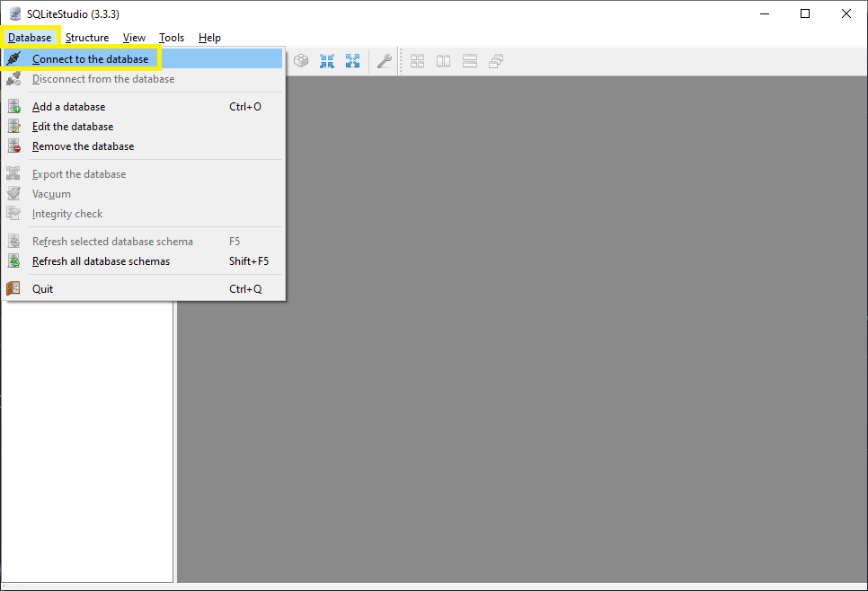Maximize the SQLiteStudio window
The image size is (868, 591).
tap(805, 13)
